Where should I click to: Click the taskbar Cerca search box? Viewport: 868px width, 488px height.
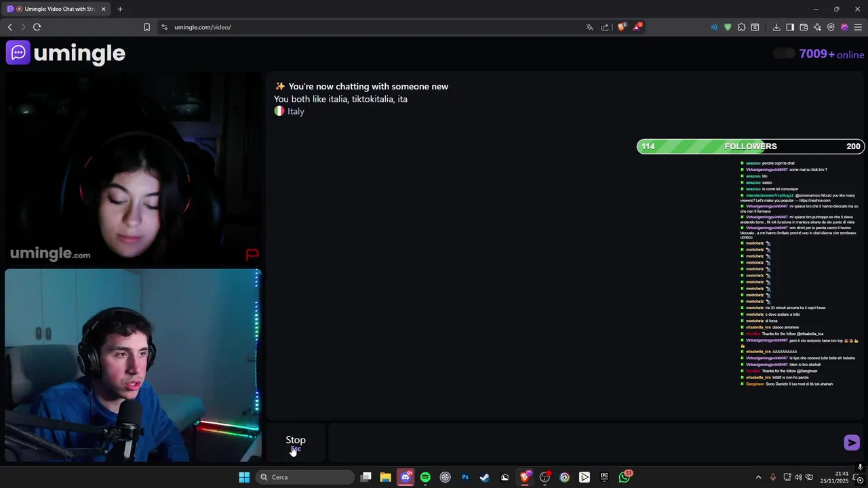click(305, 477)
